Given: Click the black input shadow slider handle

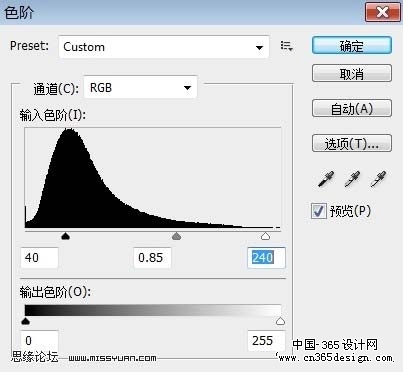Looking at the screenshot, I should [66, 236].
